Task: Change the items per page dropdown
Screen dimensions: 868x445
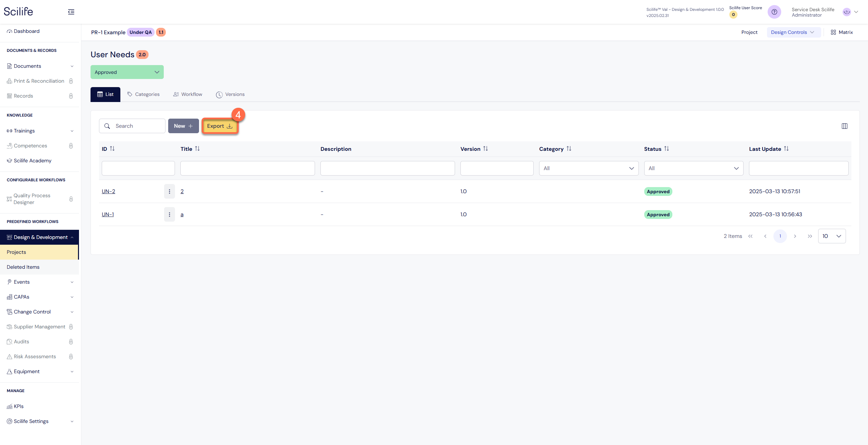Action: click(832, 236)
